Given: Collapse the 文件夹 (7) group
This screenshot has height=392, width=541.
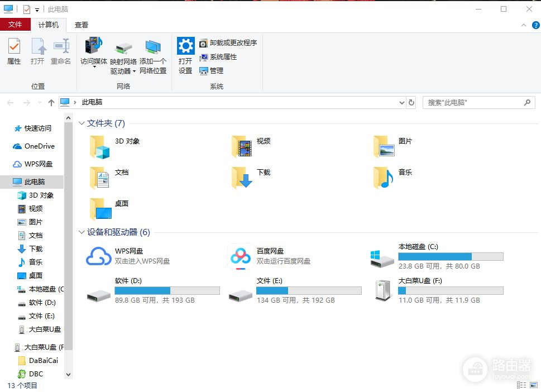Looking at the screenshot, I should tap(82, 123).
